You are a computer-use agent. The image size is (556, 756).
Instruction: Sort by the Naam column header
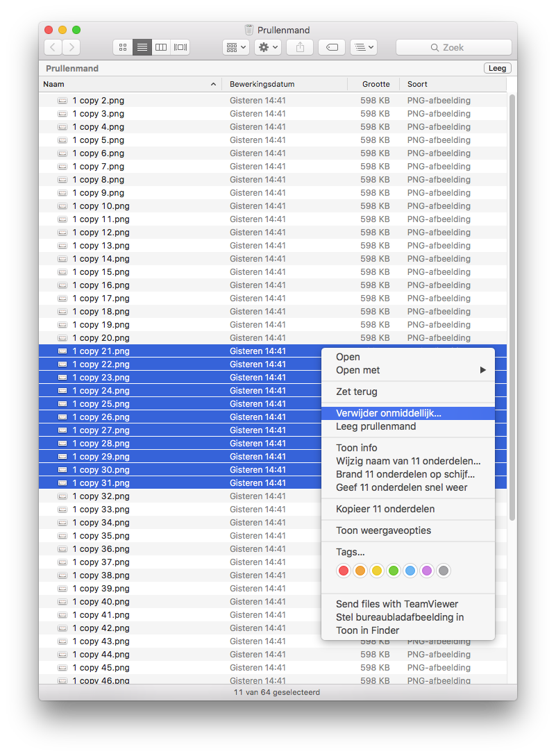[130, 84]
